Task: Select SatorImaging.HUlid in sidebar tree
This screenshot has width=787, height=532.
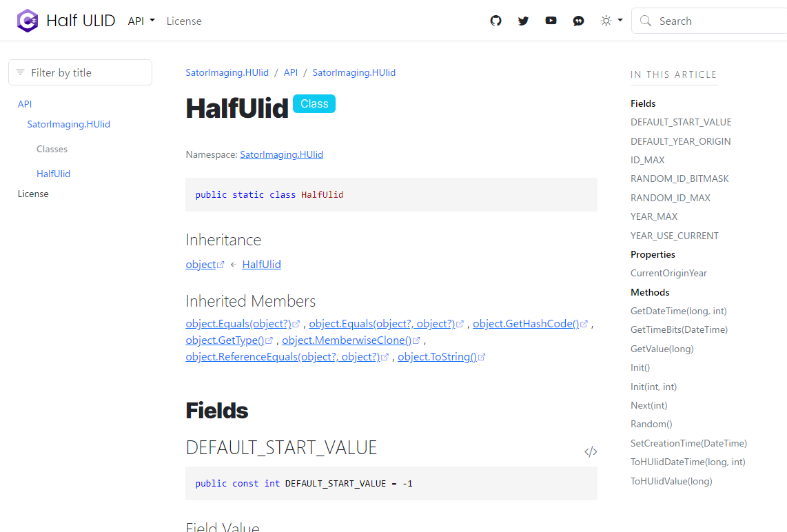Action: coord(69,124)
